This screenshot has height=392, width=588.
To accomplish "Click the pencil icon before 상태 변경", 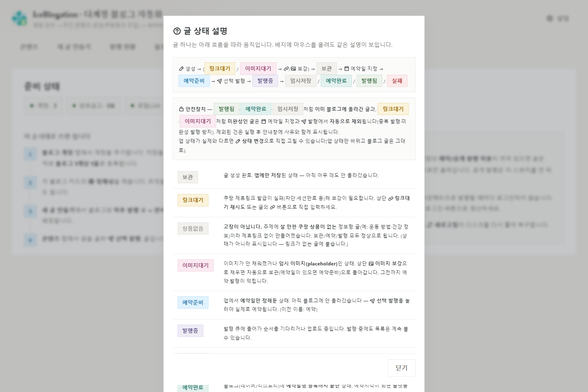I will tap(238, 141).
